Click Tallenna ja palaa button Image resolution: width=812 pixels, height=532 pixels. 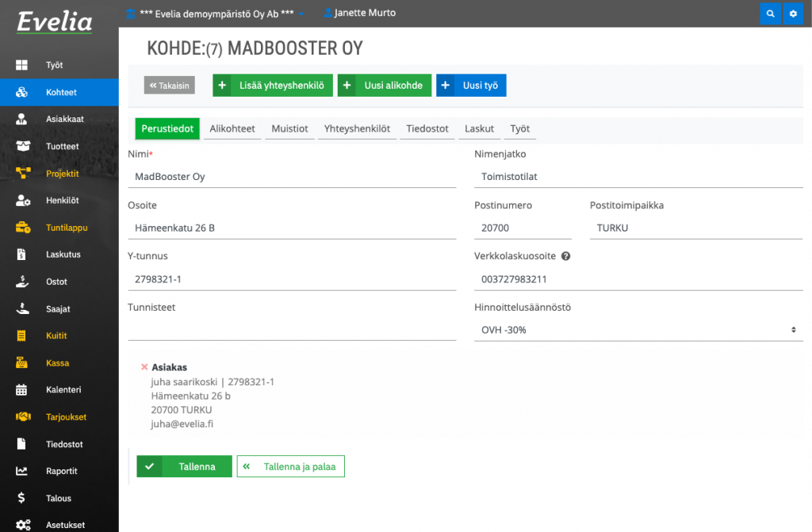pos(290,466)
